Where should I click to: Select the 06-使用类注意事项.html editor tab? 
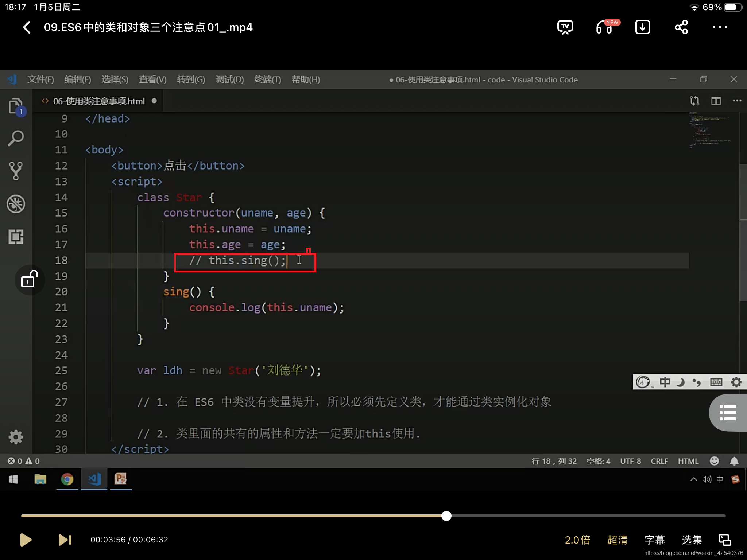[x=98, y=101]
